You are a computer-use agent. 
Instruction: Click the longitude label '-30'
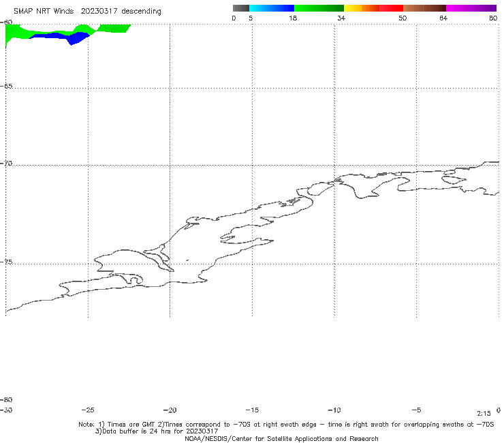(6, 410)
